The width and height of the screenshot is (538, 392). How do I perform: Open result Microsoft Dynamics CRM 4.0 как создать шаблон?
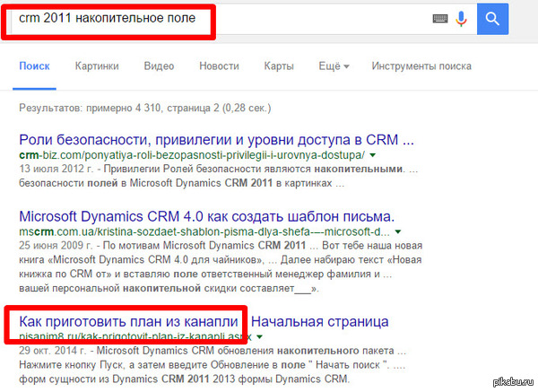[206, 216]
